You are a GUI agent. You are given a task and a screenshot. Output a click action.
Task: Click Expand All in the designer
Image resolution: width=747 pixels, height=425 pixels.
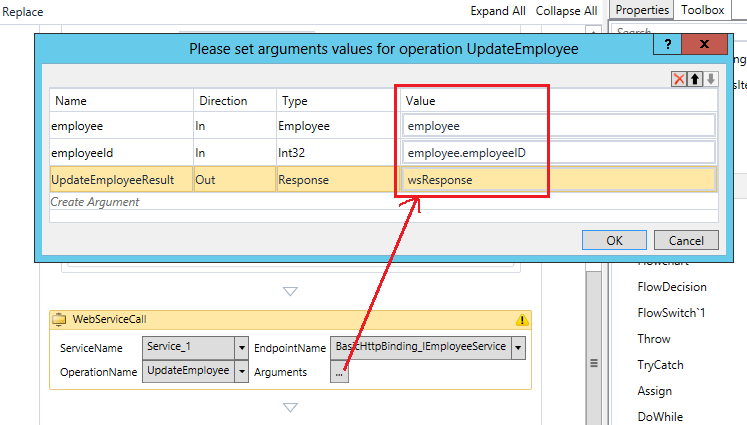tap(498, 11)
